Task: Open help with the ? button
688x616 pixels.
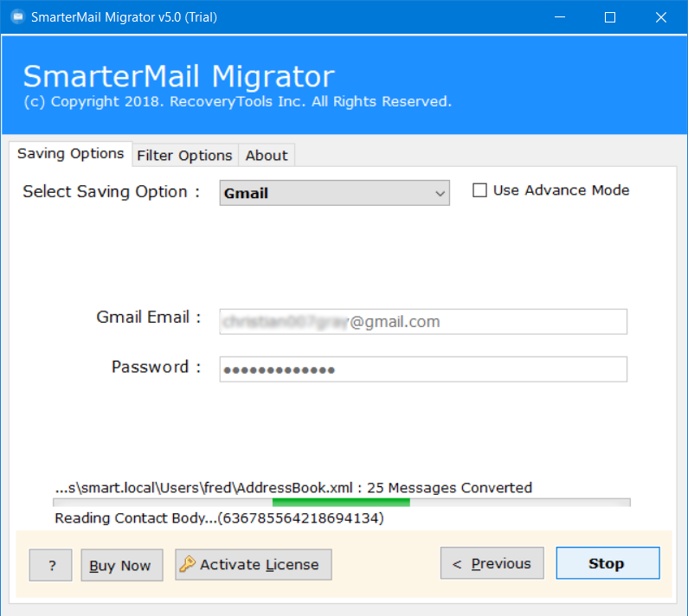Action: [50, 565]
